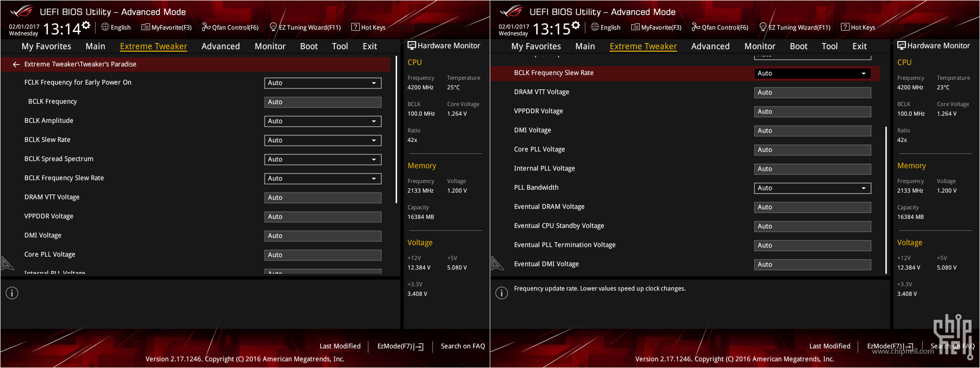Click the Extreme Tweaker\Tweaker's Paradise breadcrumb text
Viewport: 980px width, 368px height.
[80, 64]
